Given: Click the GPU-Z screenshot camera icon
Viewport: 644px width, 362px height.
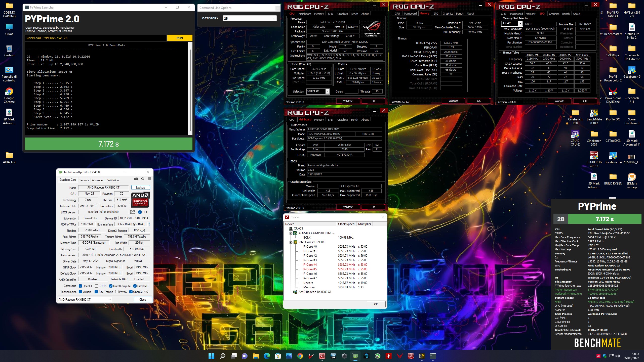Looking at the screenshot, I should click(x=136, y=179).
